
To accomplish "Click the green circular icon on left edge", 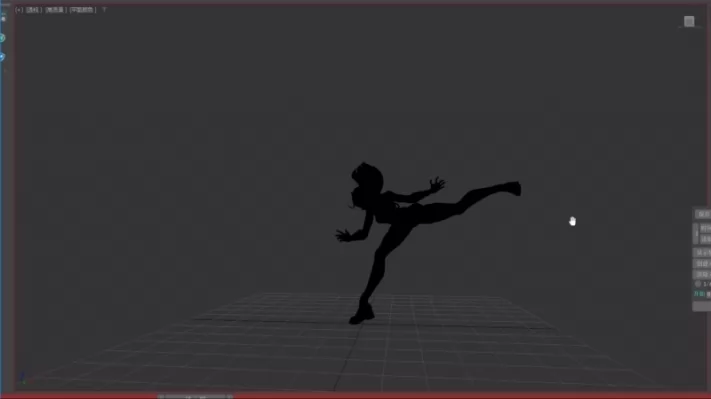I will click(x=2, y=38).
